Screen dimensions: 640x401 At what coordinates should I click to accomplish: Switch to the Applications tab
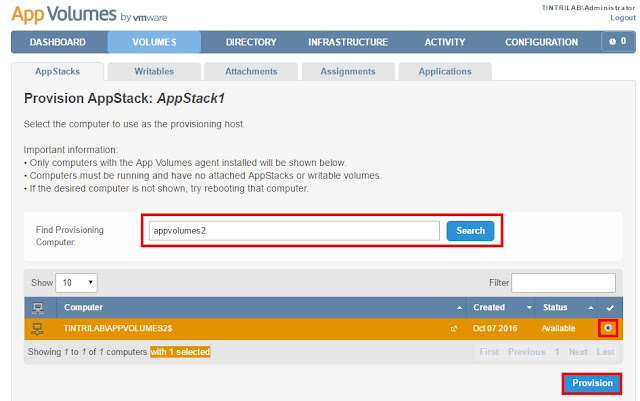click(x=445, y=71)
